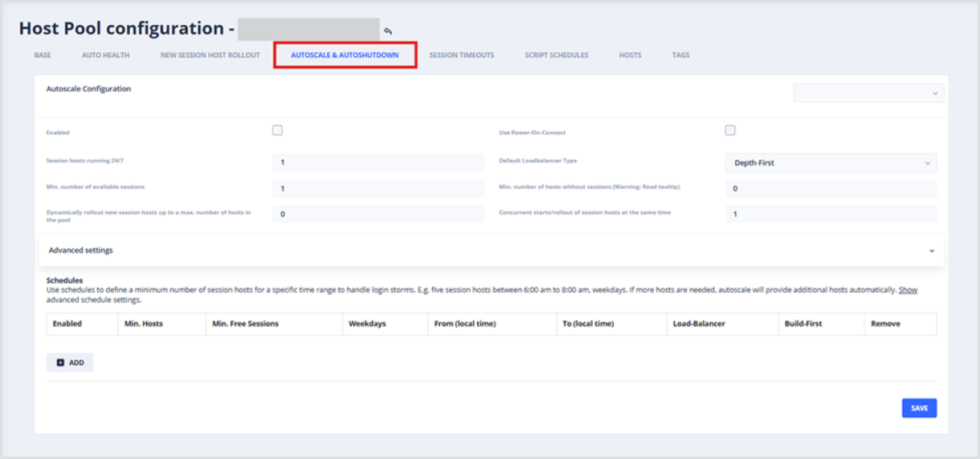Open the Tags tab
This screenshot has height=459, width=980.
coord(680,55)
